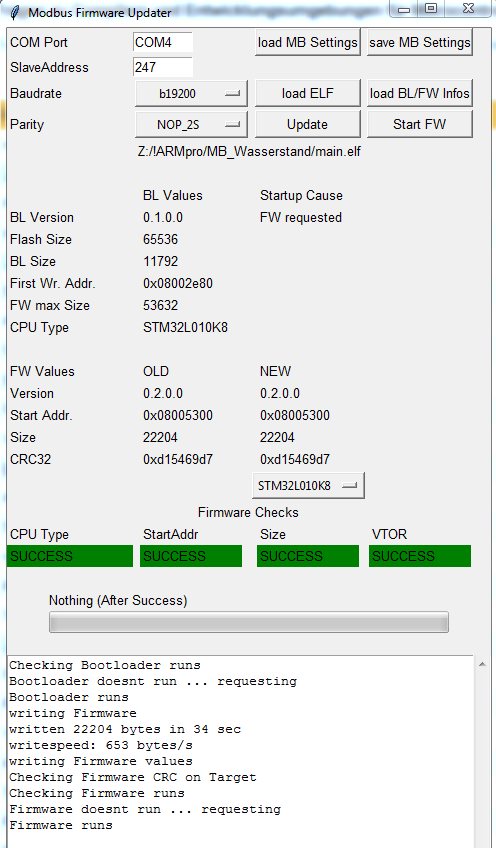
Task: Click the Modbus Firmware Updater window title
Action: pyautogui.click(x=100, y=12)
